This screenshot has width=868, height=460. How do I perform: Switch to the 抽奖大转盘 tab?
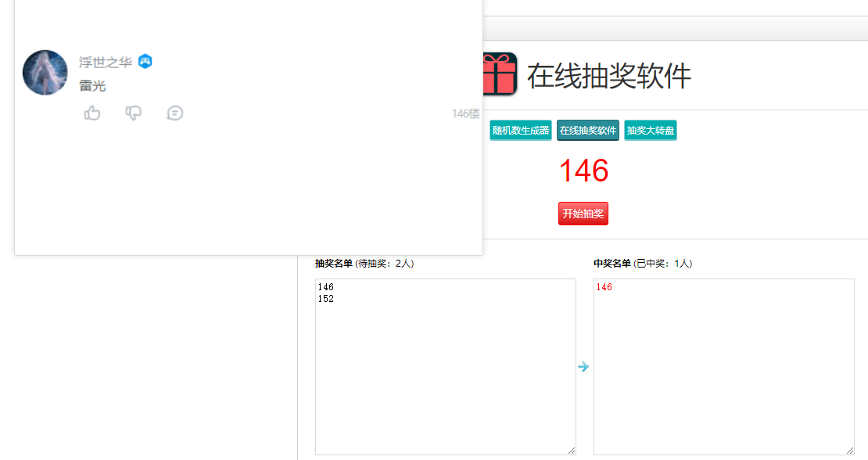(651, 131)
